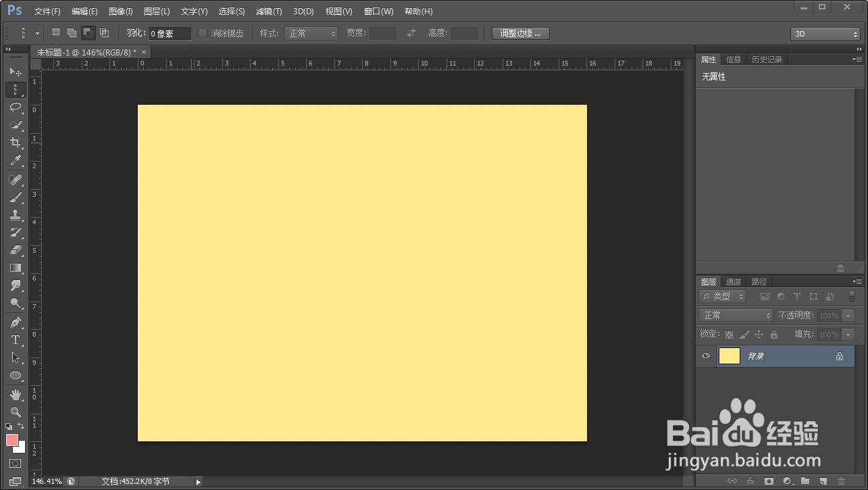Toggle lock position icon
868x490 pixels.
tap(759, 335)
